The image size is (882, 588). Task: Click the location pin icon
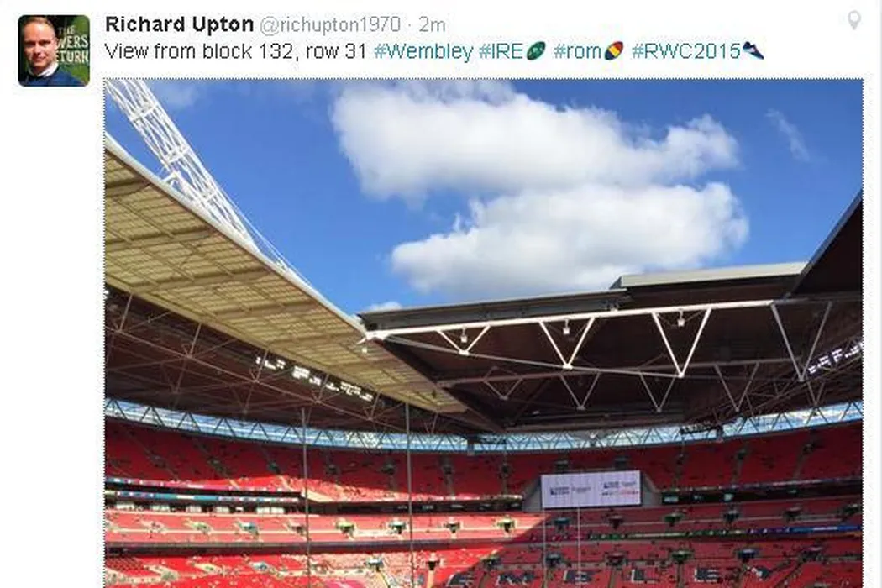point(854,21)
